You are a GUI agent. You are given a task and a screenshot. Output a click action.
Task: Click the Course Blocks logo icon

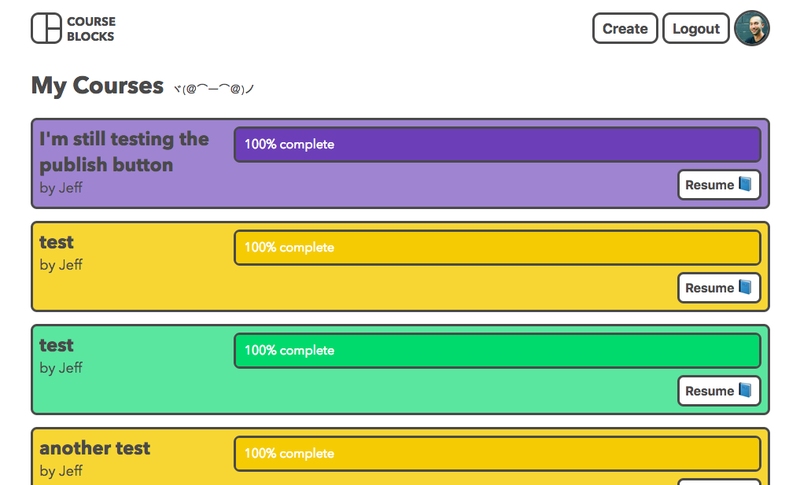(x=46, y=28)
